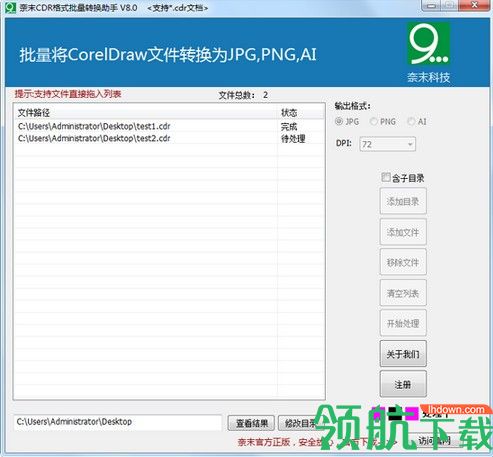Image resolution: width=493 pixels, height=457 pixels.
Task: Click the green 9 logo of 奈末科技
Action: (x=428, y=44)
